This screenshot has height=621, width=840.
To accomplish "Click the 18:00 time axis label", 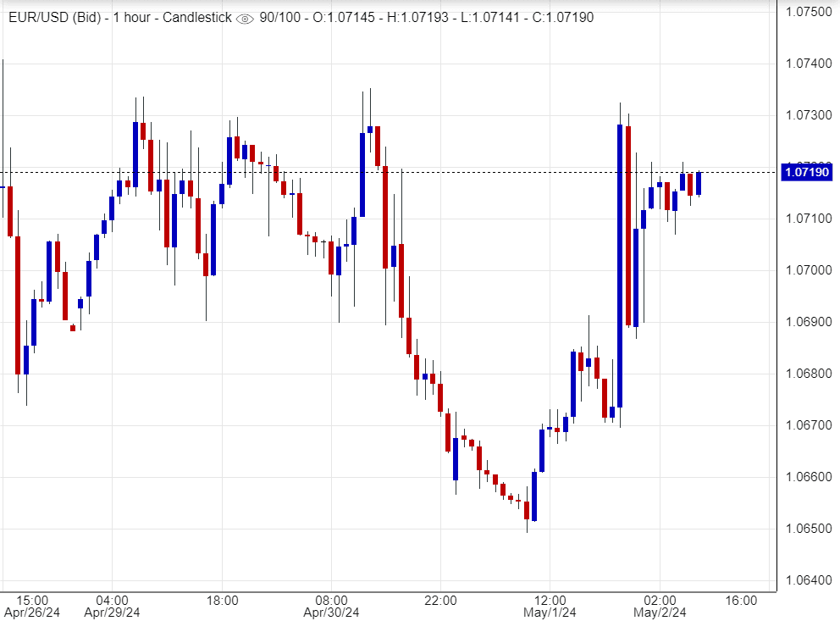I will (222, 600).
